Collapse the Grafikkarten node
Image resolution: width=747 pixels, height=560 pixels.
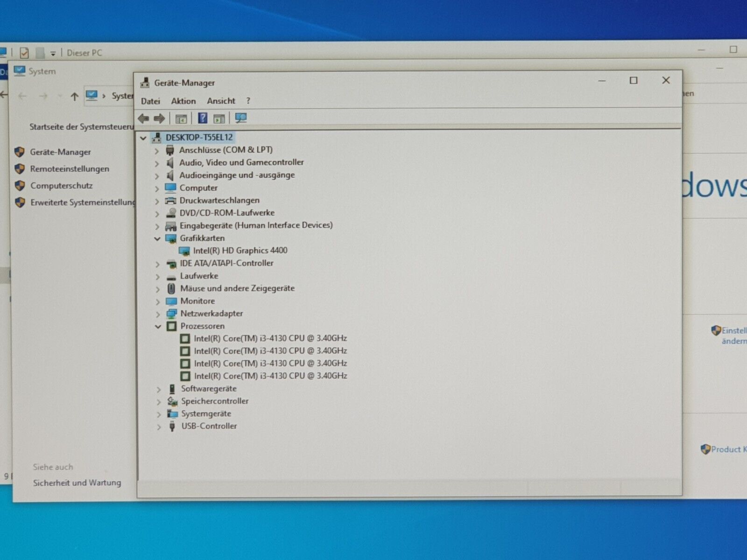[x=157, y=238]
